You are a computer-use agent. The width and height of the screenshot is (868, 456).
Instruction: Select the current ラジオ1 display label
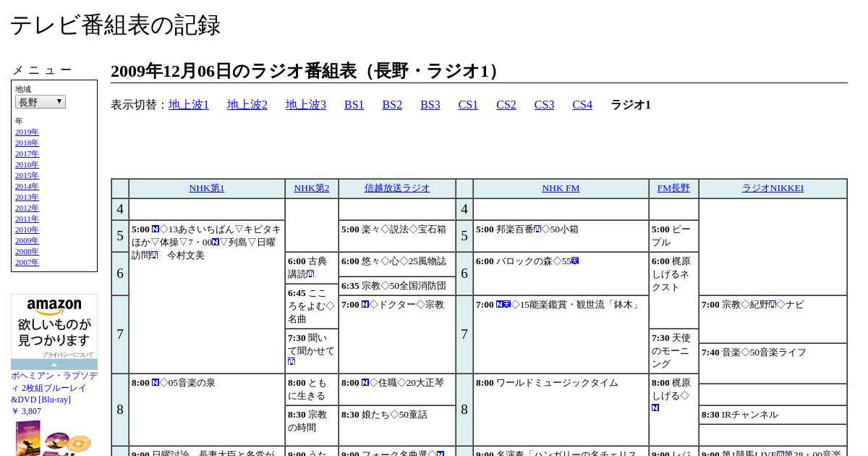[631, 105]
